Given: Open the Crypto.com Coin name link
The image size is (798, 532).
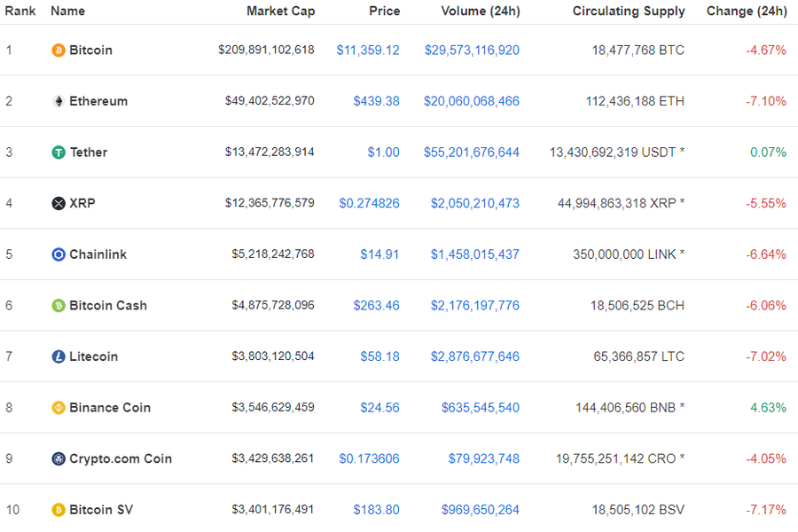Looking at the screenshot, I should click(x=121, y=458).
